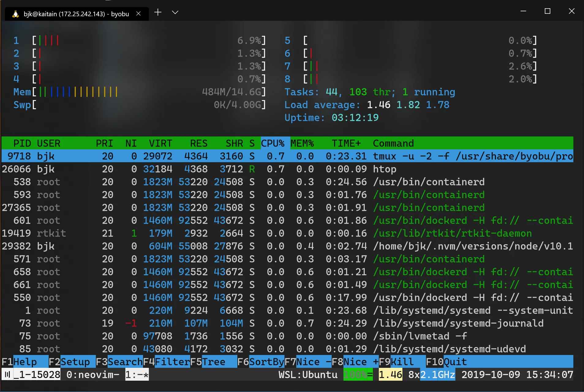Sort by the TIME+ column header
The image size is (584, 392).
pyautogui.click(x=346, y=143)
